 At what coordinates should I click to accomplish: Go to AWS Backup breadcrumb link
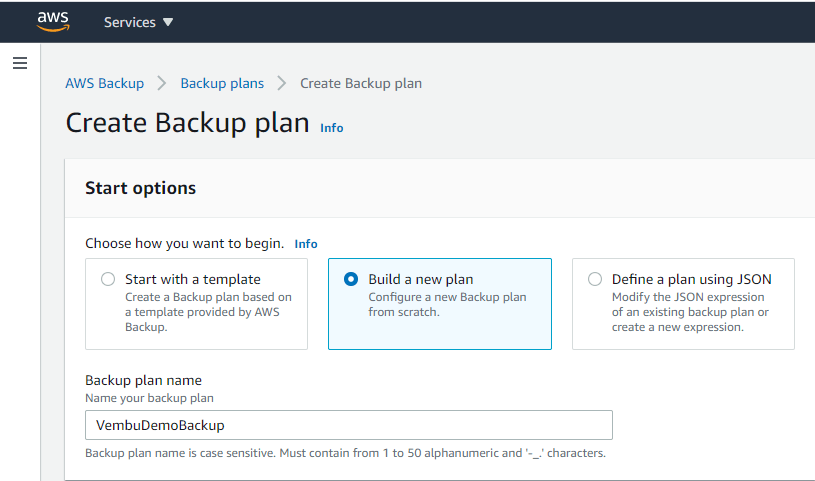[104, 83]
